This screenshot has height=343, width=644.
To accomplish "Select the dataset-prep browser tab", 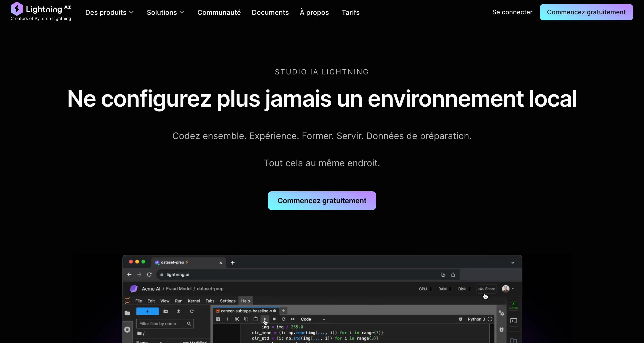I will (x=188, y=262).
